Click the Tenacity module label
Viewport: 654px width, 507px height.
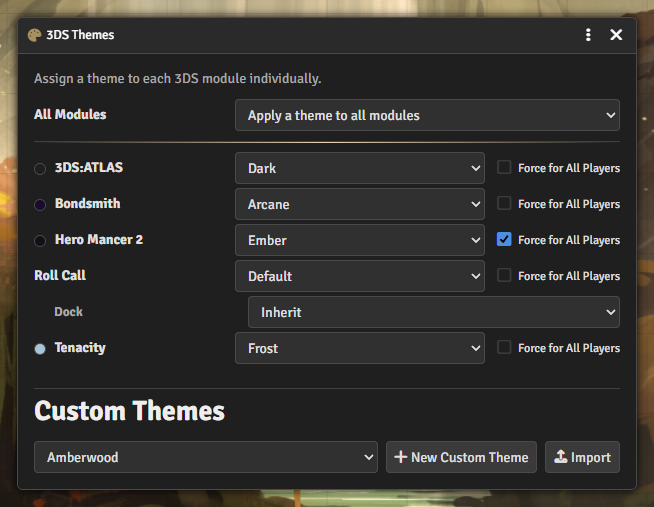pos(80,348)
